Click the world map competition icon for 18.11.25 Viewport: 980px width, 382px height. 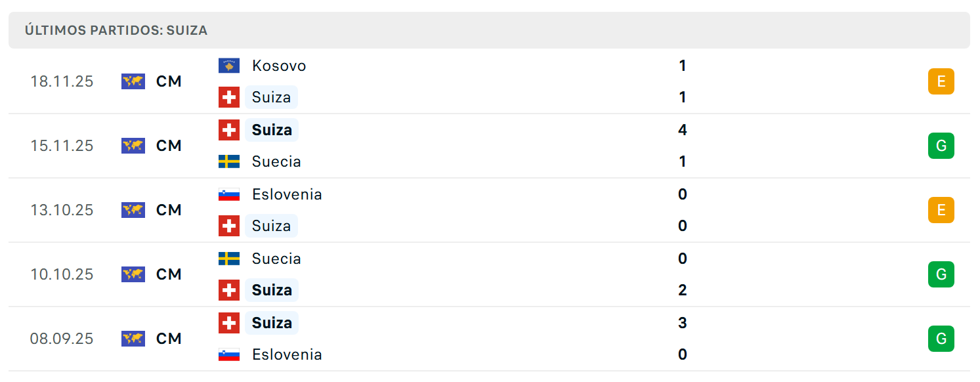(x=133, y=81)
